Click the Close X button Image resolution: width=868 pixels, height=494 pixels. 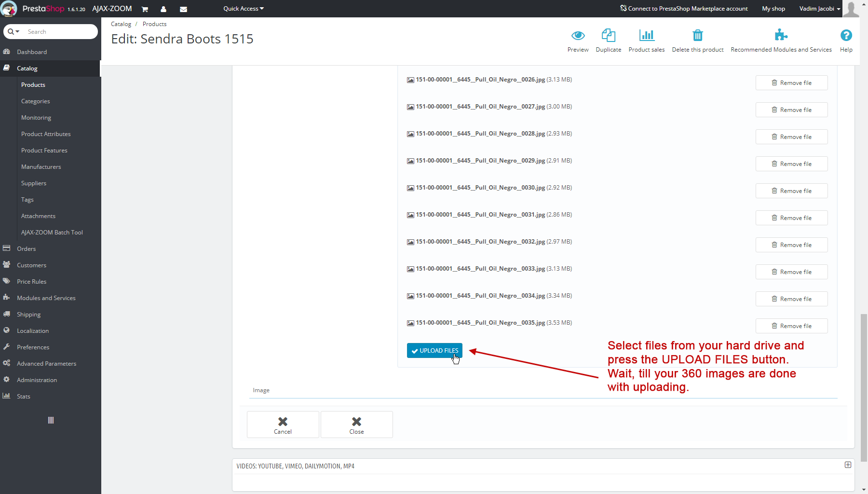[x=357, y=425]
